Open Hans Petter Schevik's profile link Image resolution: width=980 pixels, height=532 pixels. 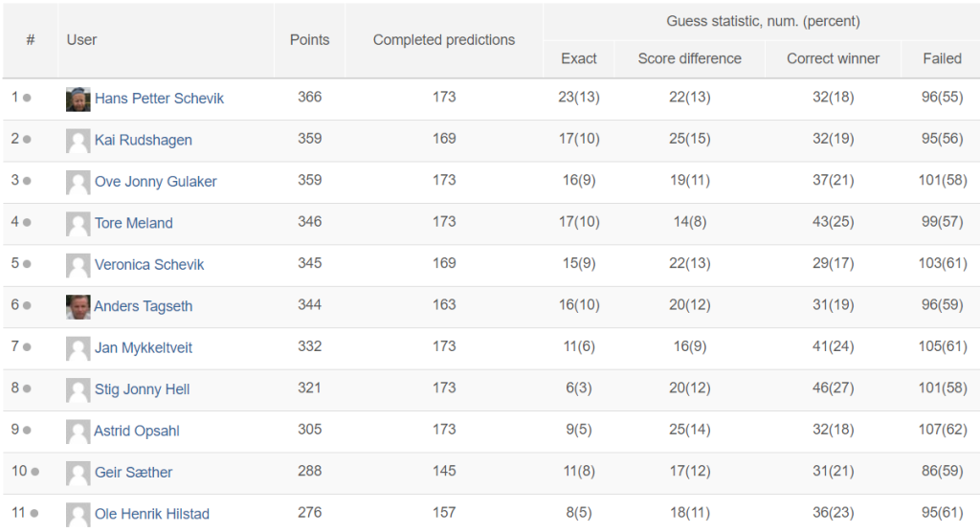click(x=159, y=99)
